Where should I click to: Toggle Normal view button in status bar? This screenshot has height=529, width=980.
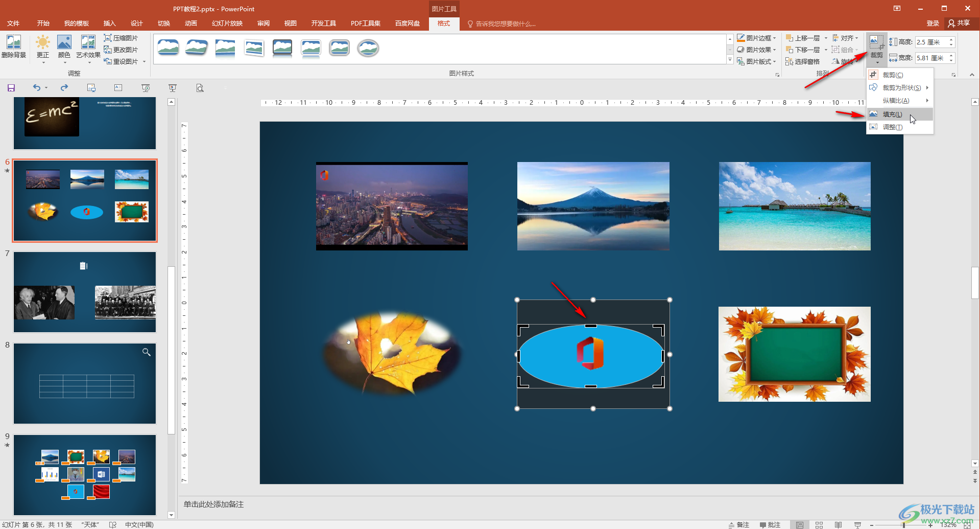[x=800, y=525]
